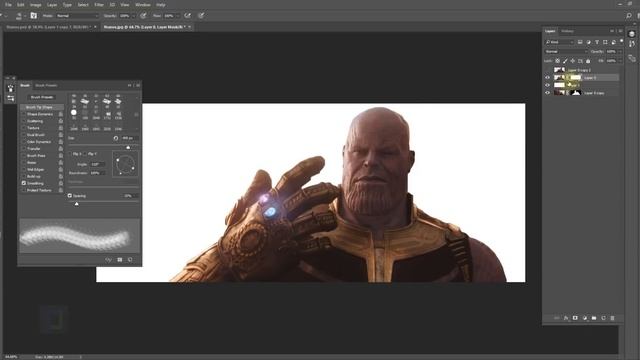Open the layer filter Kind dropdown
This screenshot has width=640, height=360.
tap(560, 42)
